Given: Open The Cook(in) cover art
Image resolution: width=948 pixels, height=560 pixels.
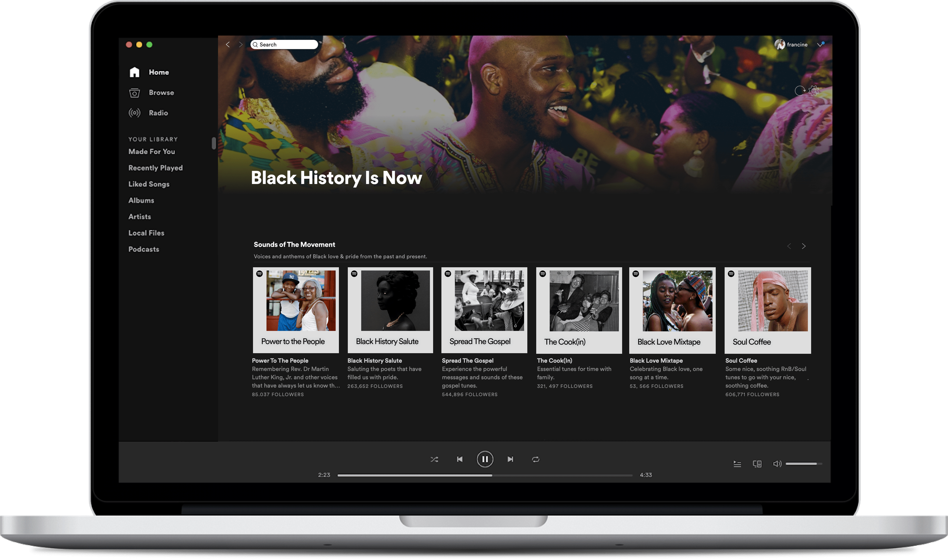Looking at the screenshot, I should 579,310.
